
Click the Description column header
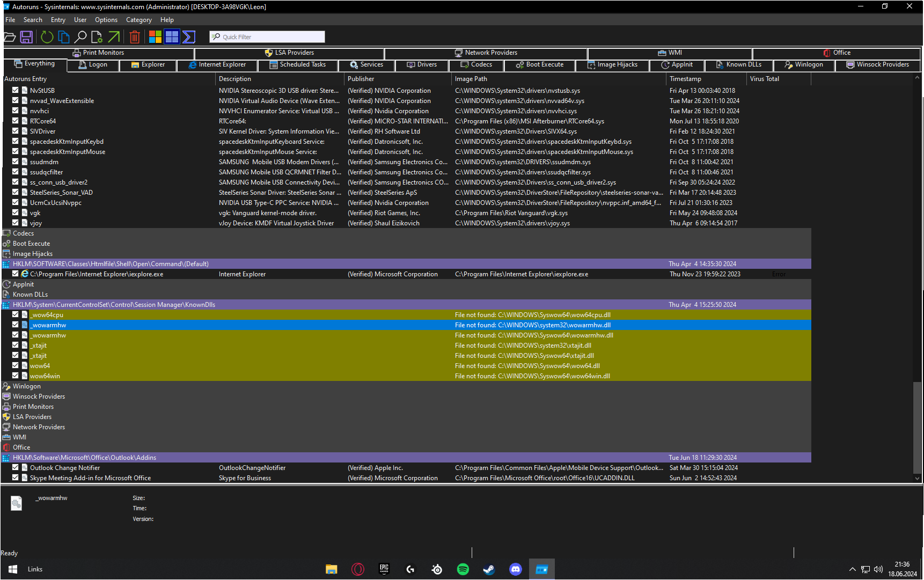[x=280, y=79]
